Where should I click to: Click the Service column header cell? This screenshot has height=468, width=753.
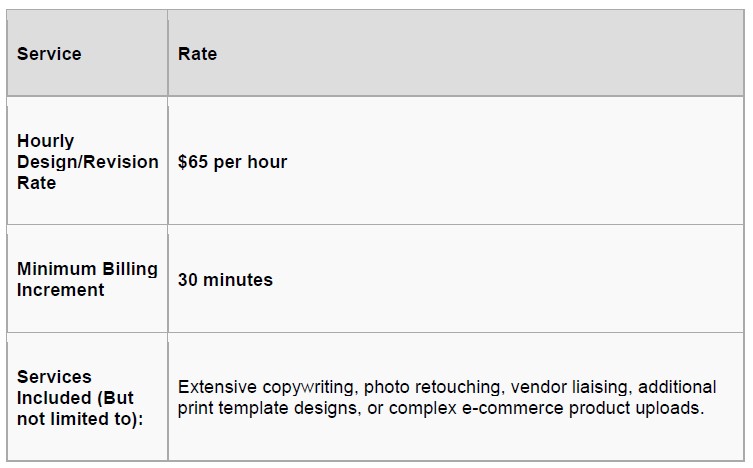click(x=87, y=53)
